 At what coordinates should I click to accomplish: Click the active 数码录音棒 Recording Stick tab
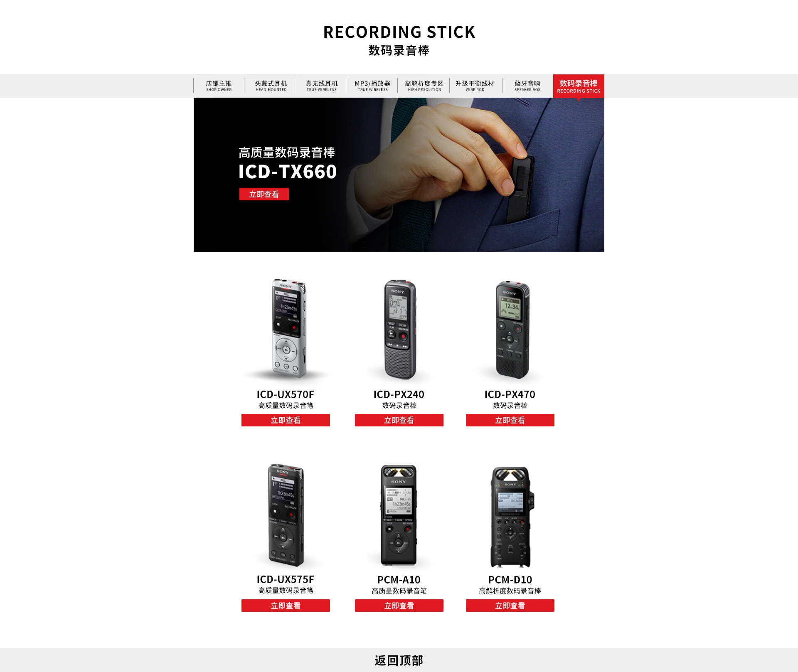tap(579, 86)
